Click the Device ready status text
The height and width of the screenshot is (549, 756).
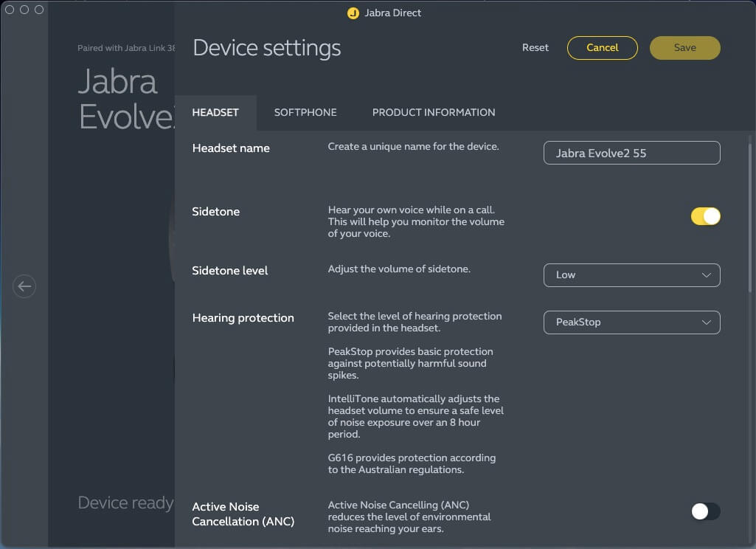pos(125,503)
